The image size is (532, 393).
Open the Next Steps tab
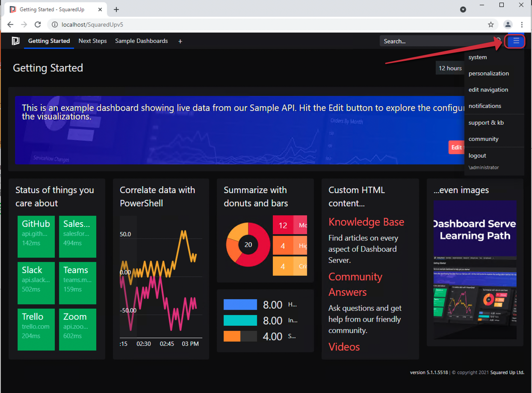[93, 41]
